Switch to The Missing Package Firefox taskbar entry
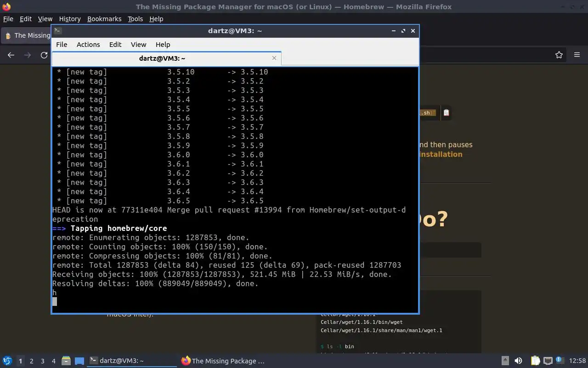The width and height of the screenshot is (588, 368). [x=224, y=361]
